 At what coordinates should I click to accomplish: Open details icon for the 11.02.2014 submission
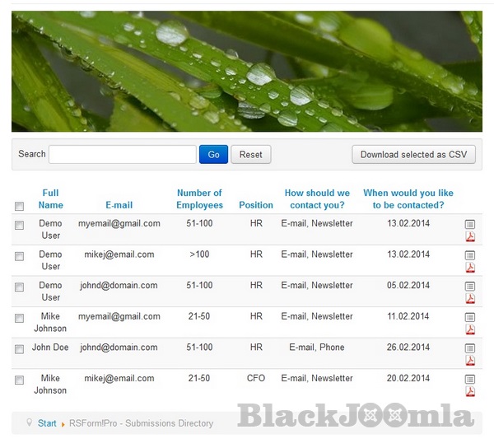coord(470,317)
